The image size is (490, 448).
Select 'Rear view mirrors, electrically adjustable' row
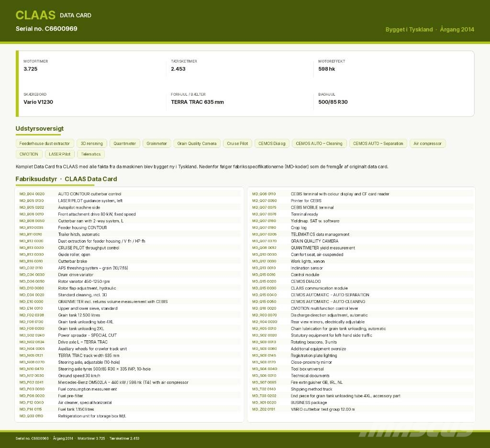[x=362, y=322]
